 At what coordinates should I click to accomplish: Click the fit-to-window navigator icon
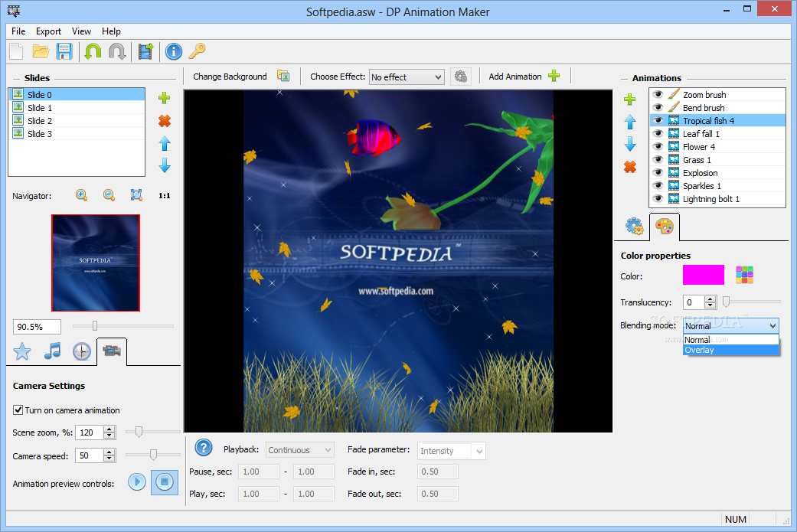[x=136, y=195]
